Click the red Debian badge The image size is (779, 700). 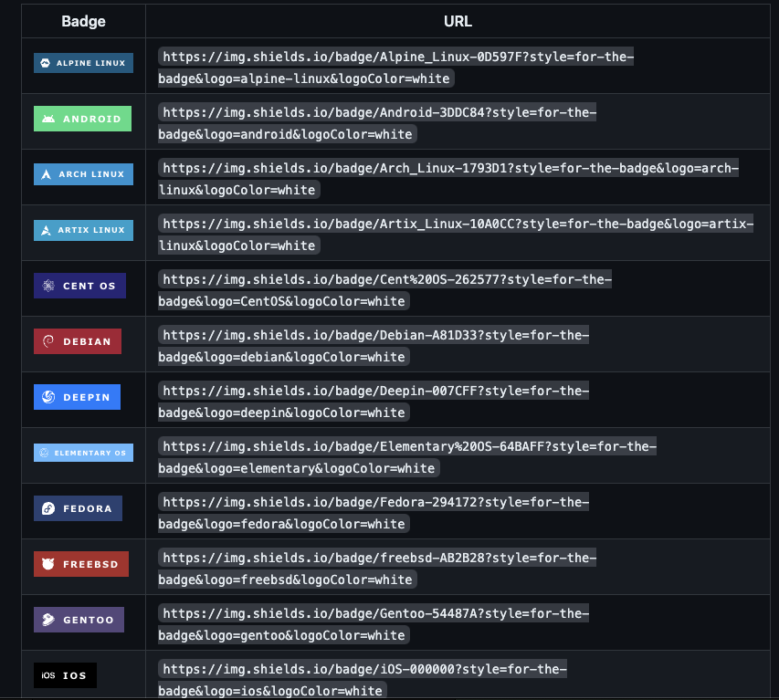[x=78, y=341]
